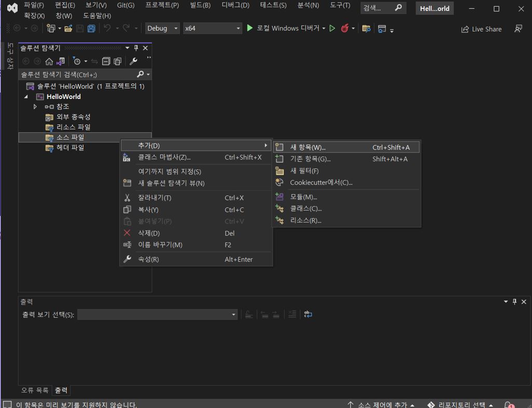The width and height of the screenshot is (532, 408).
Task: Click the notifications bell in status bar
Action: [x=509, y=404]
